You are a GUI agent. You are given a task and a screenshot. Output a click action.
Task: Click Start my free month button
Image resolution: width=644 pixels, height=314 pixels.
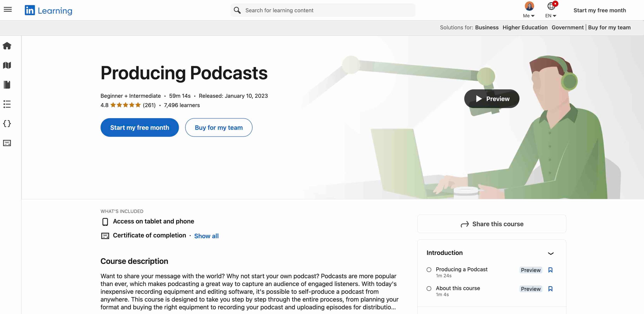140,127
